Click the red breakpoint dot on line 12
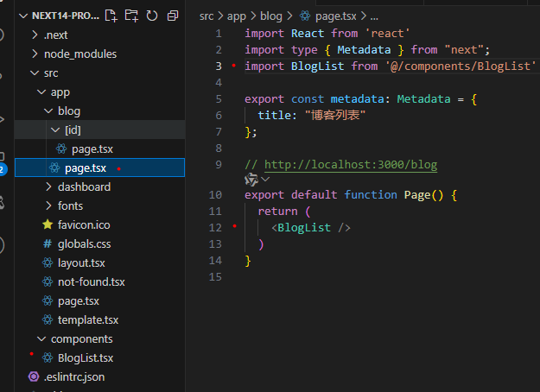 pyautogui.click(x=234, y=226)
